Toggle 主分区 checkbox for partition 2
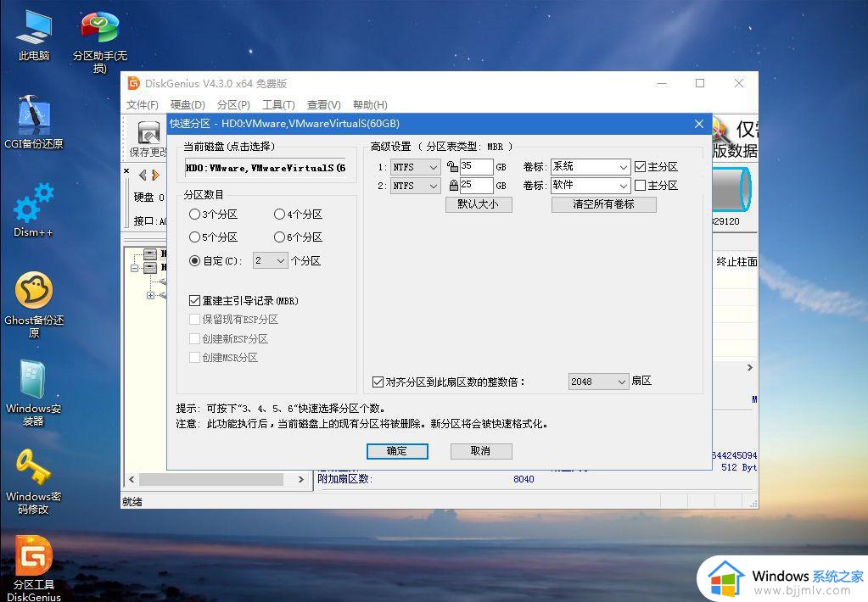 (x=656, y=186)
